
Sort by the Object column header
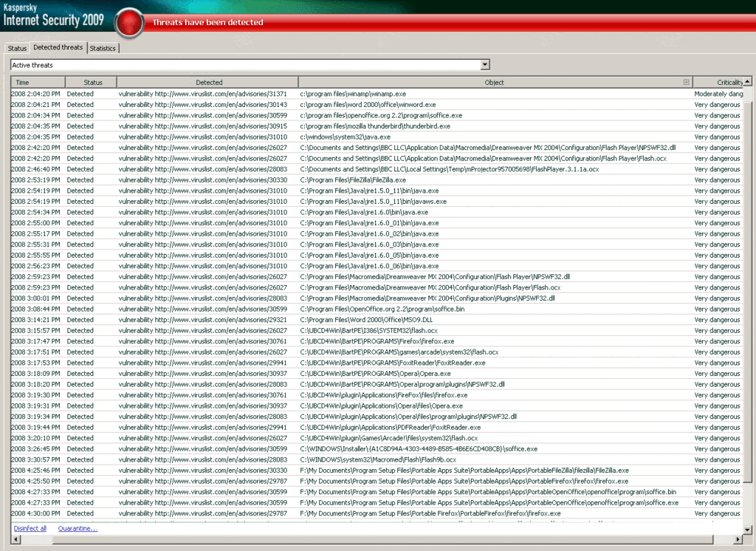point(494,83)
